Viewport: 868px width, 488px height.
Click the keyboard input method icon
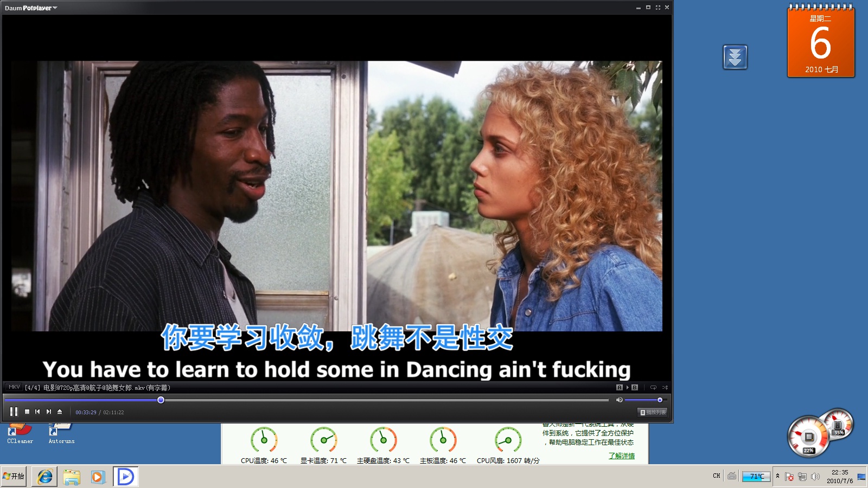pyautogui.click(x=732, y=476)
